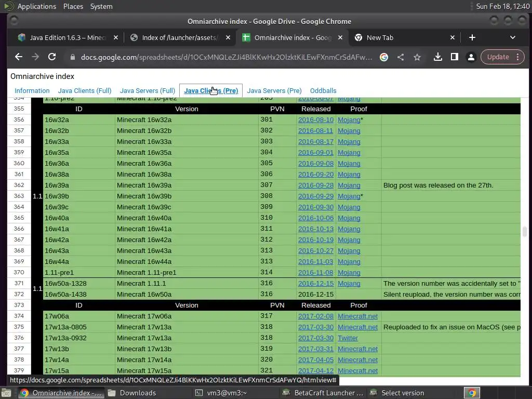Open the Twitter proof link for 17w13a-0932
The width and height of the screenshot is (532, 399).
[x=348, y=338]
